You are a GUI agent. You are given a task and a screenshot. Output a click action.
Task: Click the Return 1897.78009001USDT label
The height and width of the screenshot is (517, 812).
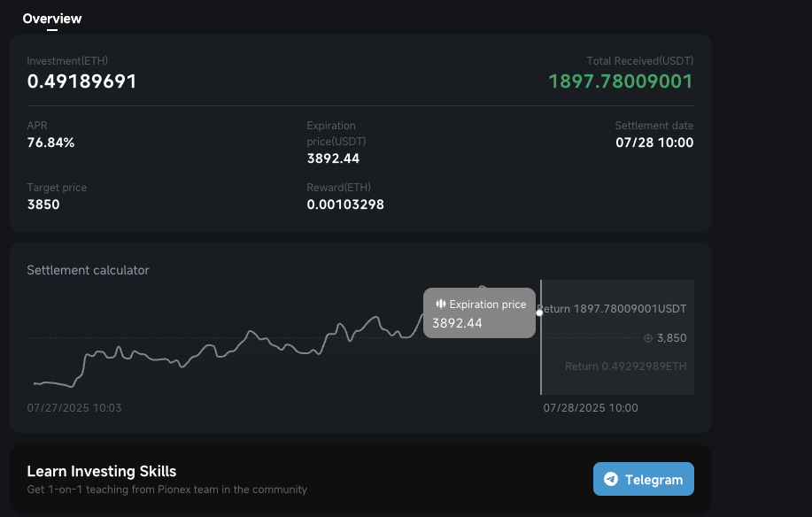coord(612,309)
